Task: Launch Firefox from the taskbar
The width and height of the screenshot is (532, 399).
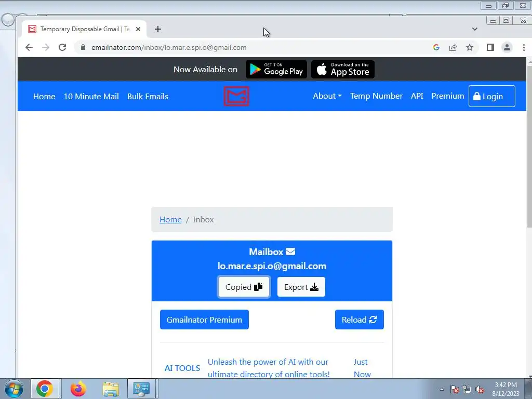Action: (78, 389)
